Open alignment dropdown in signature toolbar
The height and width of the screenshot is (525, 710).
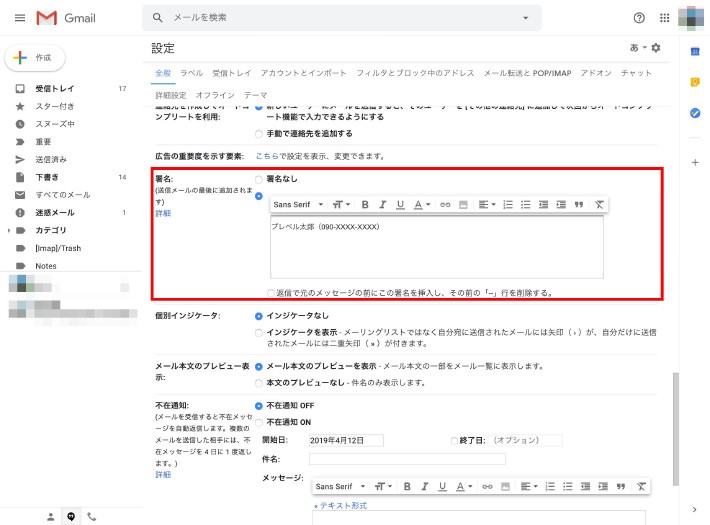(x=487, y=205)
